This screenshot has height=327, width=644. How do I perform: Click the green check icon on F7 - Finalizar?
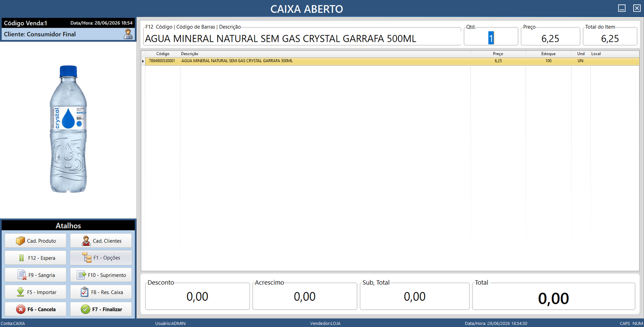coord(85,309)
